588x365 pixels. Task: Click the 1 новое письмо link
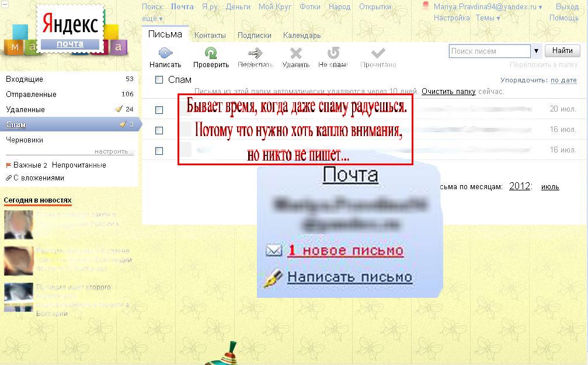click(345, 250)
